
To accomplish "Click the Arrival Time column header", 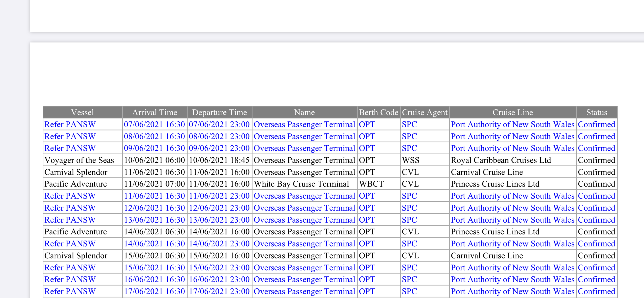I will [x=155, y=113].
